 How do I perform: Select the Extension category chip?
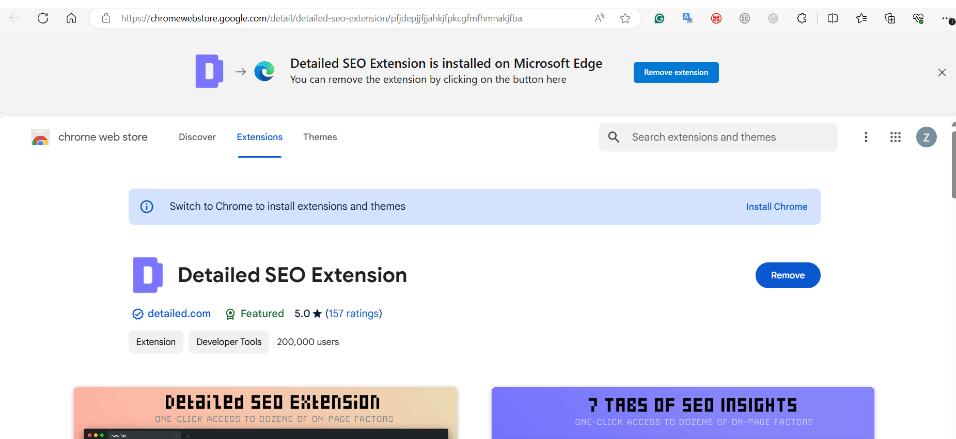[155, 342]
